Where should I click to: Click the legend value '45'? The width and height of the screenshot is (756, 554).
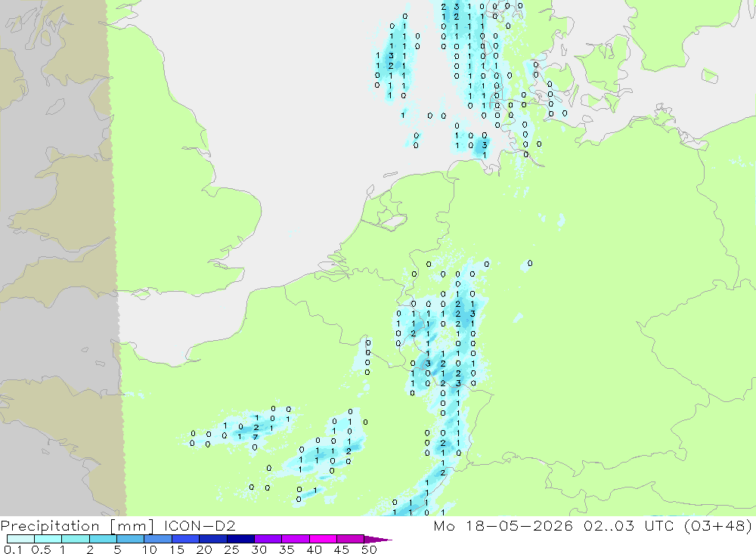coord(342,549)
